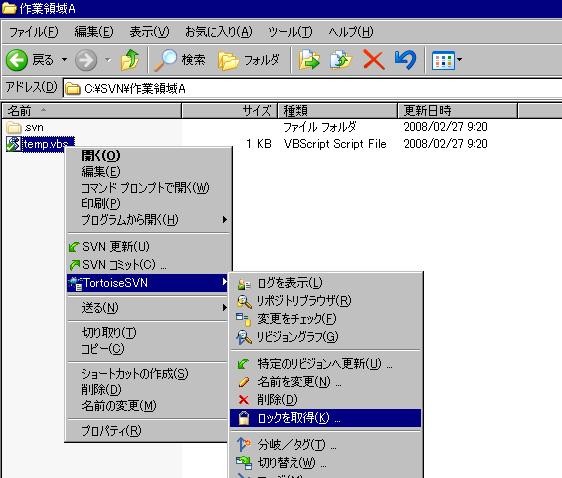This screenshot has width=562, height=478.
Task: Click the grey Forward arrow icon
Action: click(86, 60)
